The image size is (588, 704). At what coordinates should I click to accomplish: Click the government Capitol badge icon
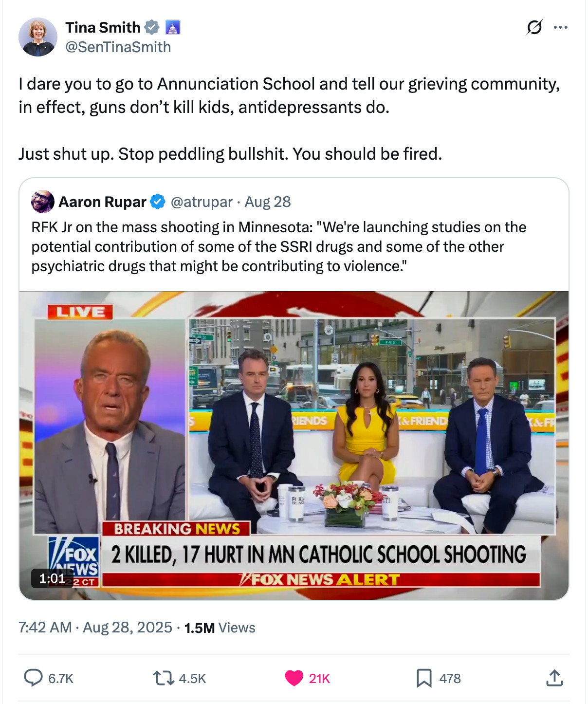coord(173,27)
